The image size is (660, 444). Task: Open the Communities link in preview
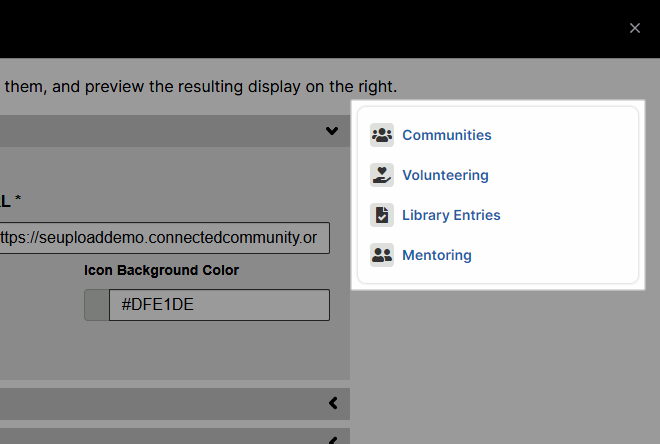click(x=447, y=135)
